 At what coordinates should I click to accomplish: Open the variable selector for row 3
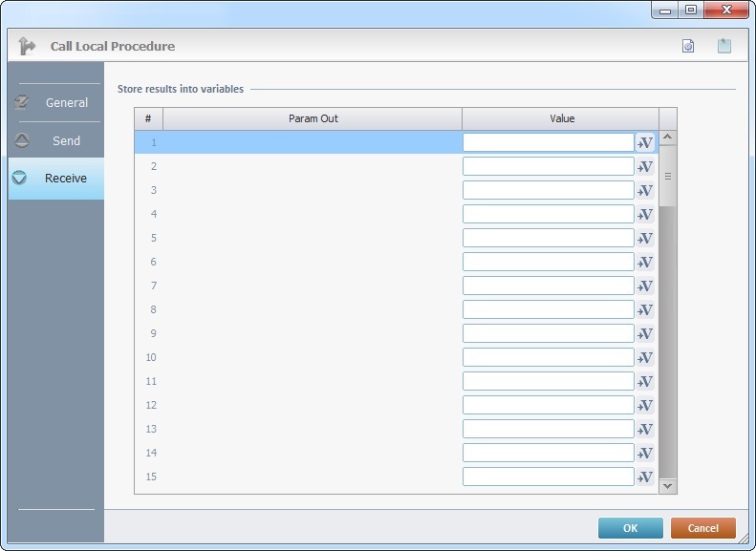click(x=645, y=191)
